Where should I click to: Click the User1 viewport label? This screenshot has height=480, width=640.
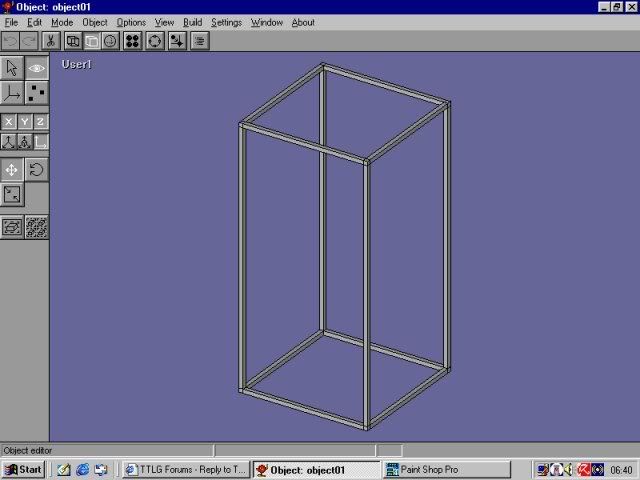point(77,65)
